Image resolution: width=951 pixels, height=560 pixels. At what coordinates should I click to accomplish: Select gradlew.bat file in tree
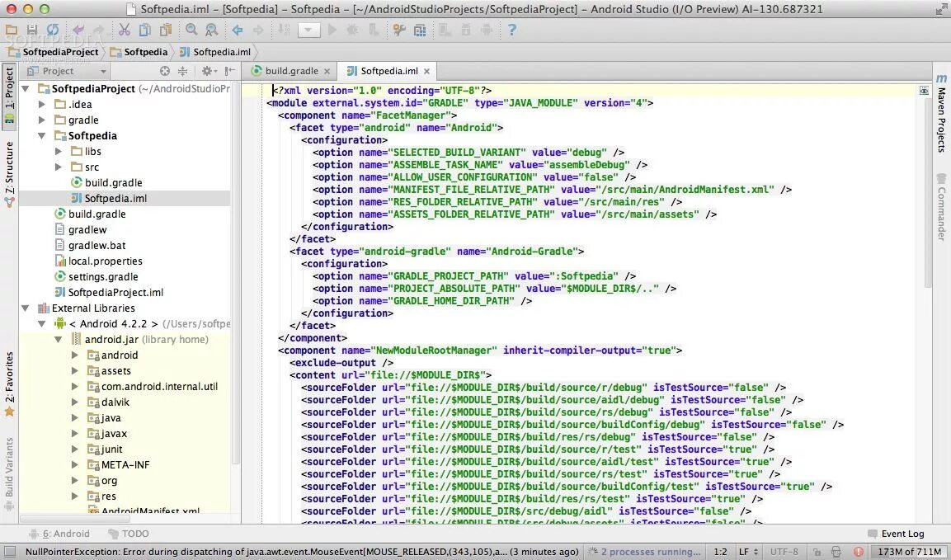coord(90,246)
